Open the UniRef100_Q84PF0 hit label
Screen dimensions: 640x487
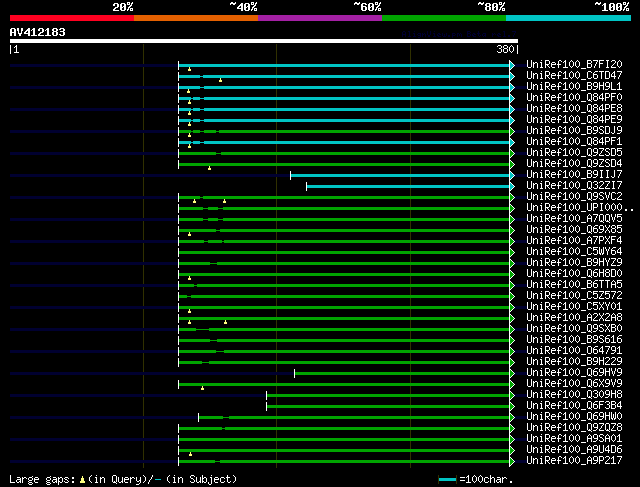[574, 98]
